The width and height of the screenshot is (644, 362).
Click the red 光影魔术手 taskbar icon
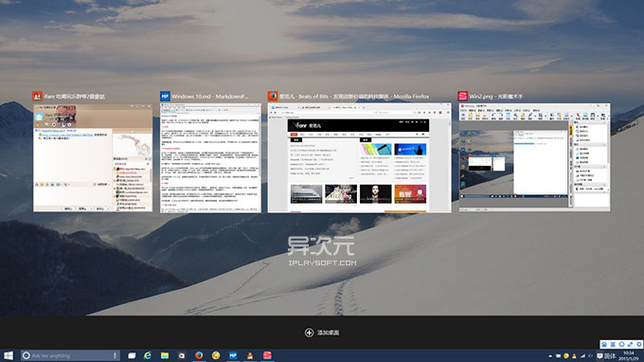pos(267,355)
